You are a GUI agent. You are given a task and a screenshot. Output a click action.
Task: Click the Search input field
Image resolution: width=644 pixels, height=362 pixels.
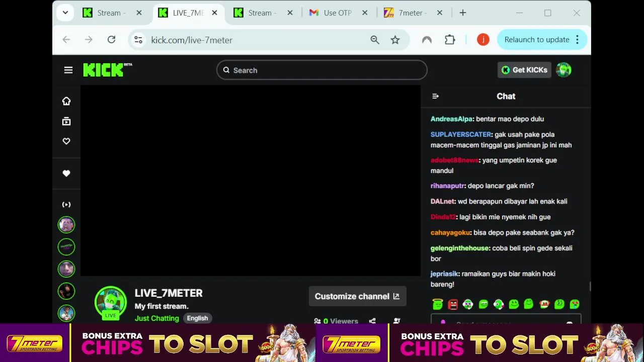(322, 70)
